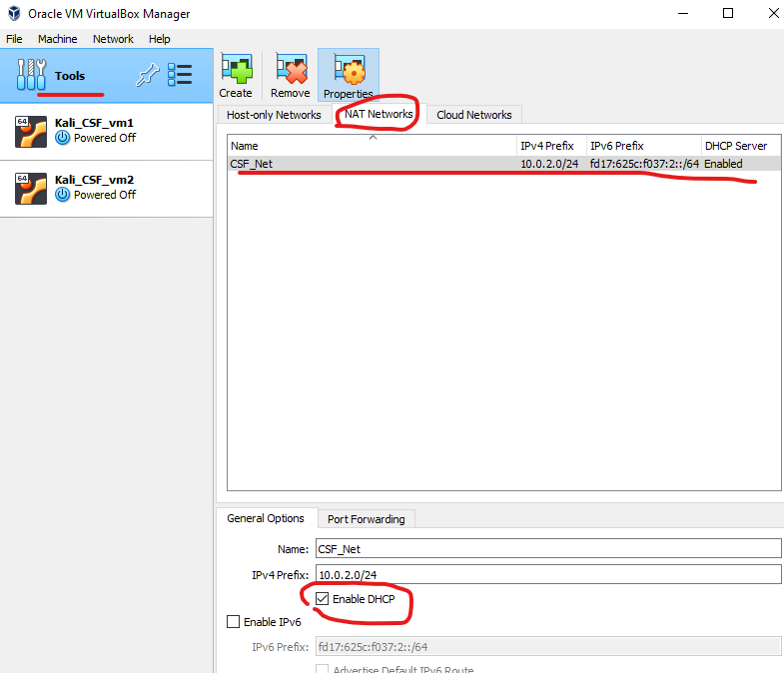Select the Kali_CSF_vm2 virtual machine
The height and width of the screenshot is (673, 784).
(107, 189)
